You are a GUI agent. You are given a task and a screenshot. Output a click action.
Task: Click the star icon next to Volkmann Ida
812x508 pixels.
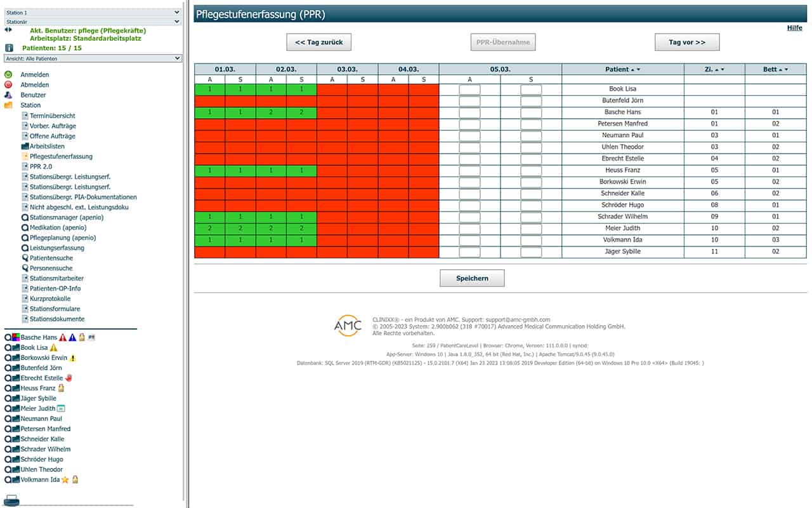65,480
